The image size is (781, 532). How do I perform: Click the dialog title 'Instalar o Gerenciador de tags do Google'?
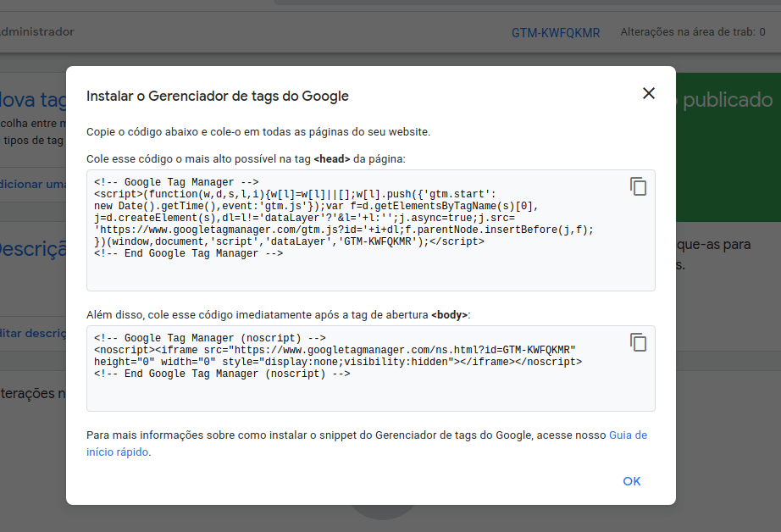[x=217, y=96]
